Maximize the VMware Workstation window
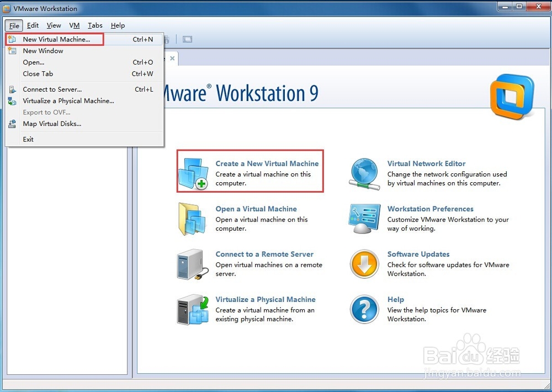The width and height of the screenshot is (552, 392). (x=519, y=6)
